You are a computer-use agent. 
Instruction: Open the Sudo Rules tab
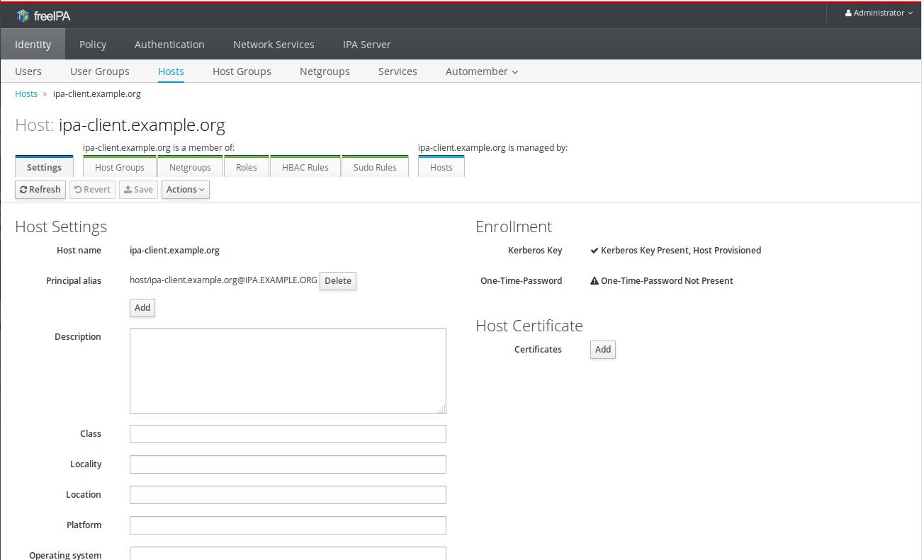[375, 167]
